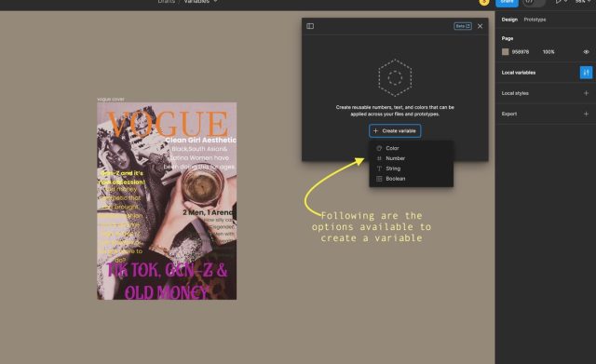596x364 pixels.
Task: Toggle page background visibility eye icon
Action: click(x=586, y=52)
